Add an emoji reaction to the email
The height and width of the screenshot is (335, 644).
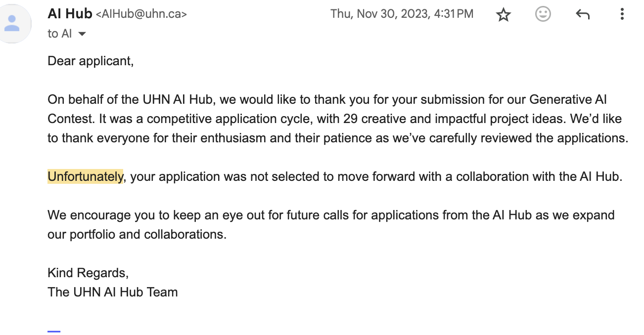tap(543, 14)
